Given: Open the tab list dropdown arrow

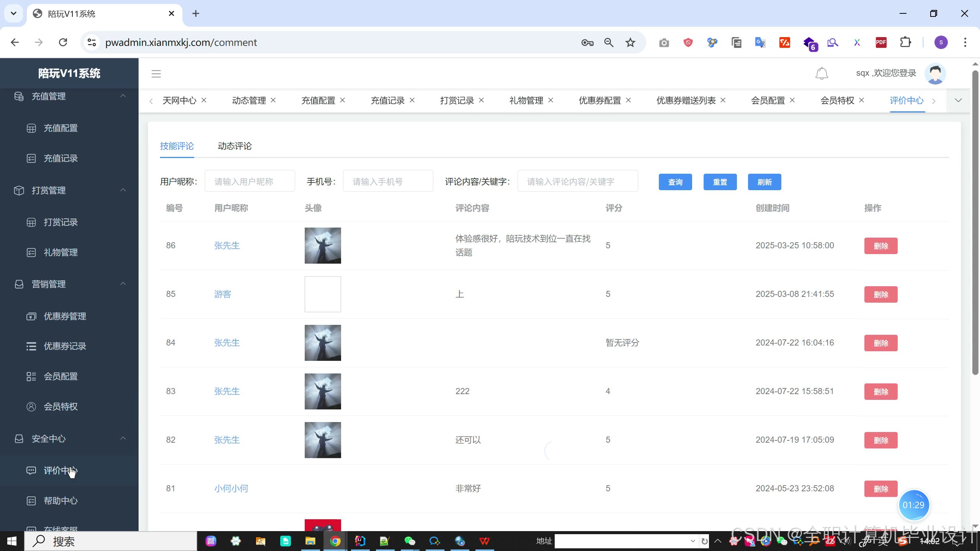Looking at the screenshot, I should pos(958,100).
